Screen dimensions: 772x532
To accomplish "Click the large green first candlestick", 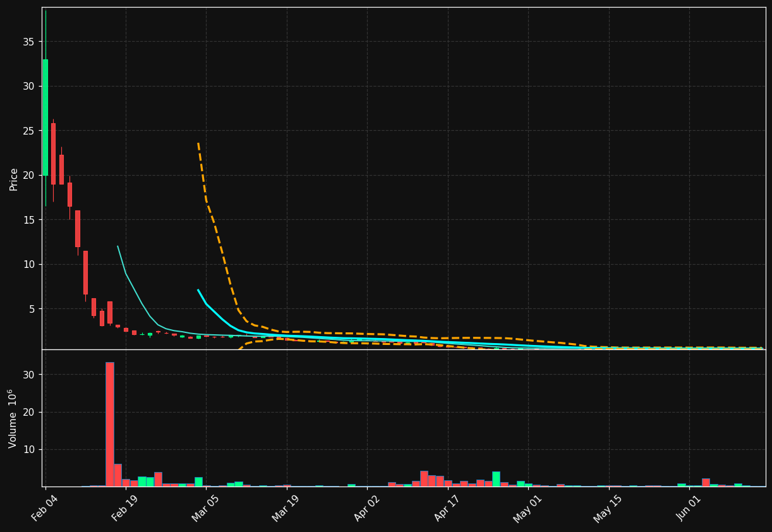I will [x=45, y=117].
